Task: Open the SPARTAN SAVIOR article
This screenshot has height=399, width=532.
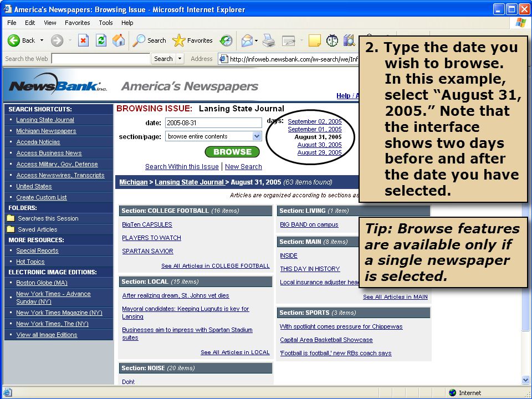Action: click(x=147, y=250)
